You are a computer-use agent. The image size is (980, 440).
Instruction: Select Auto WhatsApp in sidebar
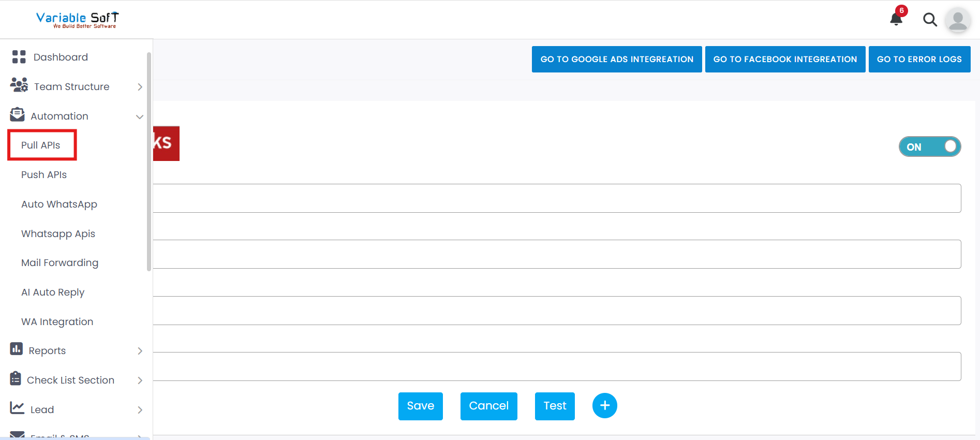pos(59,204)
